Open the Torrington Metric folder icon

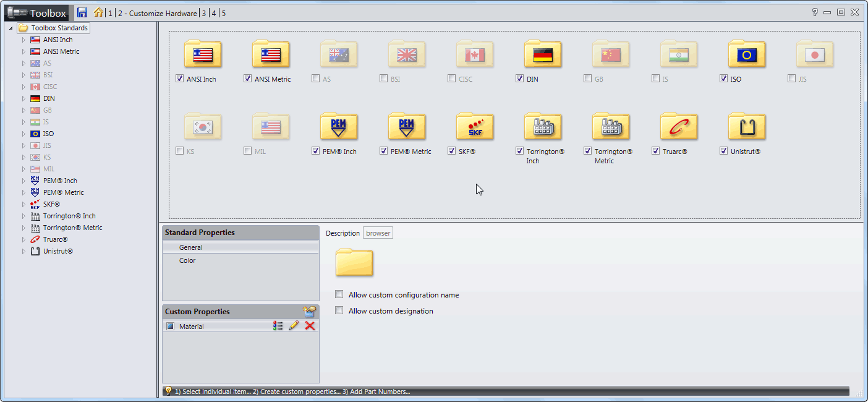611,127
